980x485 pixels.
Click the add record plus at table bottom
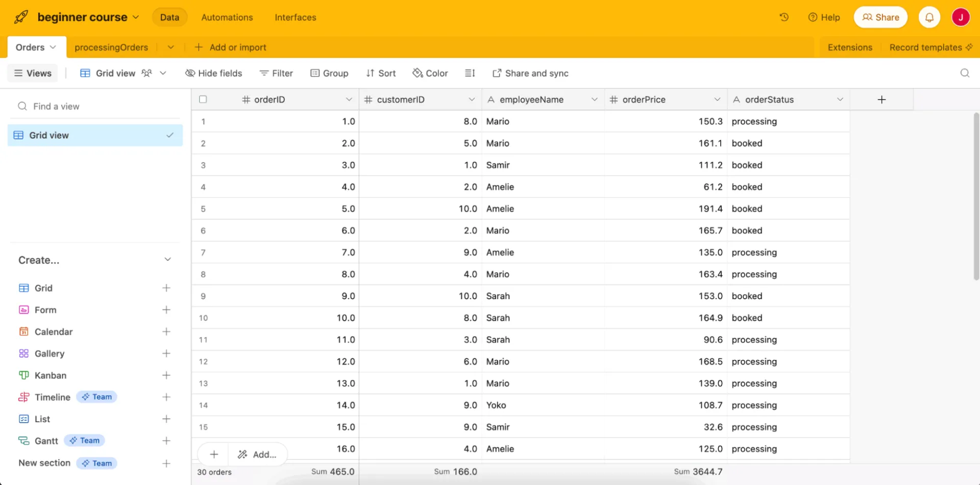pos(214,454)
